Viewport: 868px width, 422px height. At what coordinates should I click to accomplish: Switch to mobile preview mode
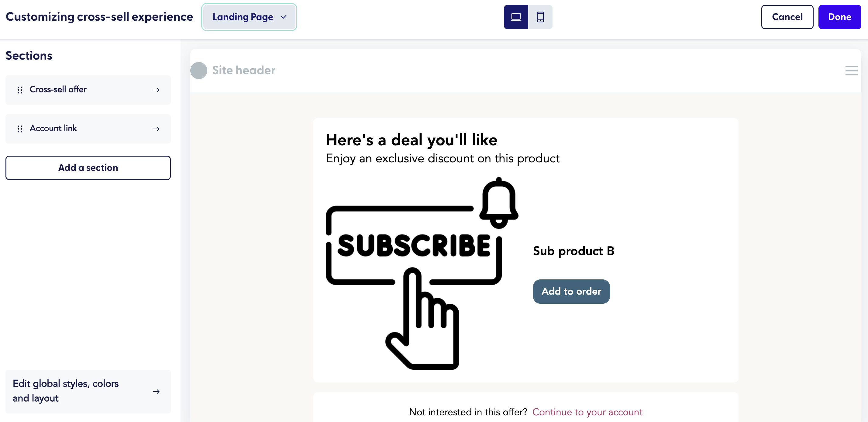[x=540, y=17]
